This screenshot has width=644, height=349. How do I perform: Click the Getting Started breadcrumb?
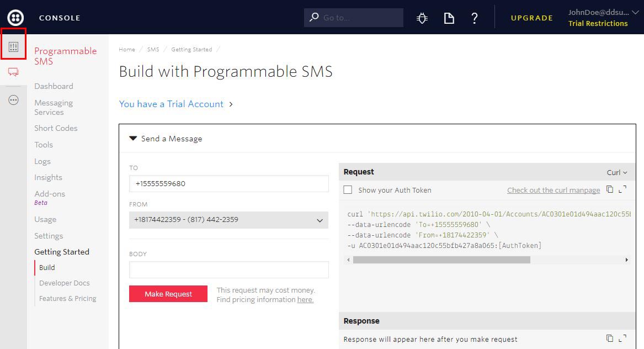point(192,49)
